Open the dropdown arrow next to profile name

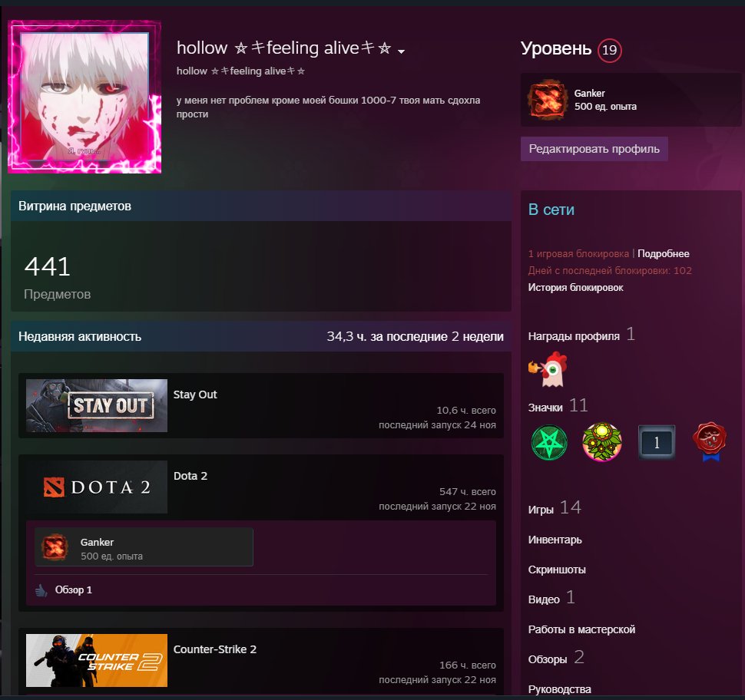click(x=400, y=51)
